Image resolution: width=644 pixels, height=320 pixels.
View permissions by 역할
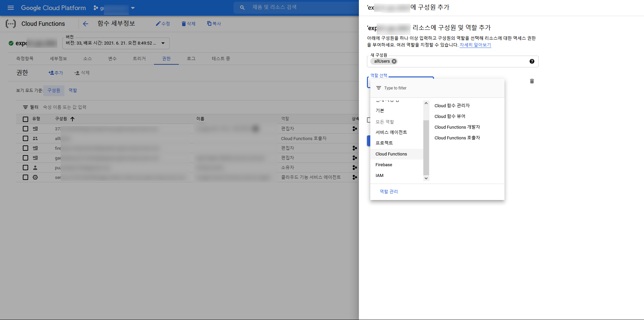pyautogui.click(x=73, y=90)
